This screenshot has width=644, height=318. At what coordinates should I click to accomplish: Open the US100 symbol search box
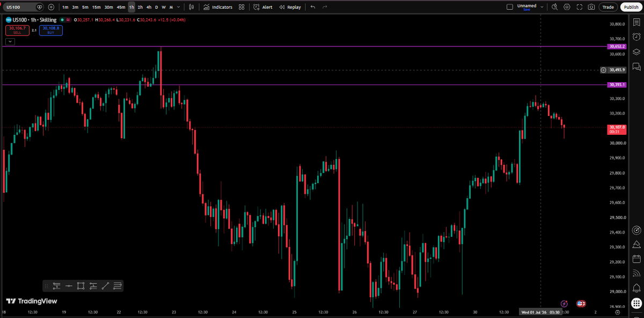click(x=24, y=7)
